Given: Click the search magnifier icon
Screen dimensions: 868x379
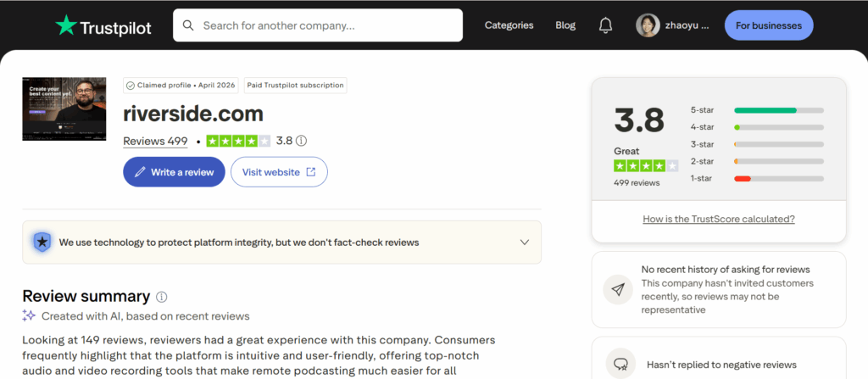Looking at the screenshot, I should pos(188,25).
